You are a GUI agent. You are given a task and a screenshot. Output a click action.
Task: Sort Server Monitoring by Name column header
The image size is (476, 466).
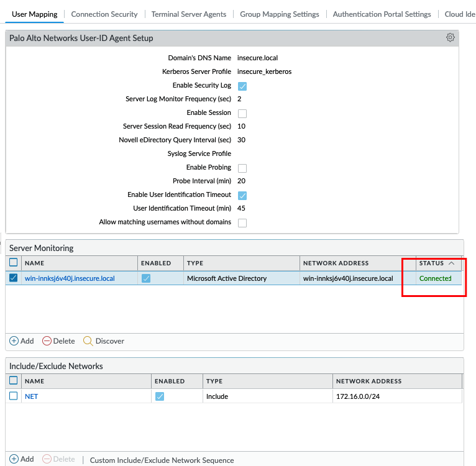(35, 263)
